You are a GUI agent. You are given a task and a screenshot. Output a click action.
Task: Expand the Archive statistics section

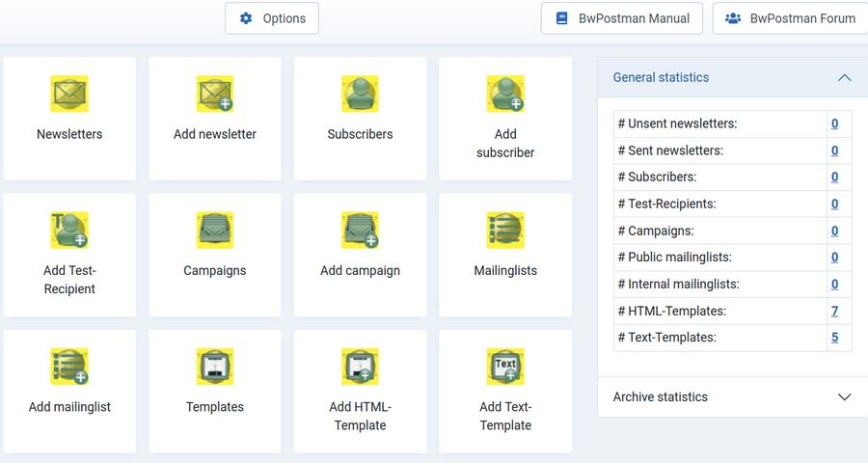(844, 396)
